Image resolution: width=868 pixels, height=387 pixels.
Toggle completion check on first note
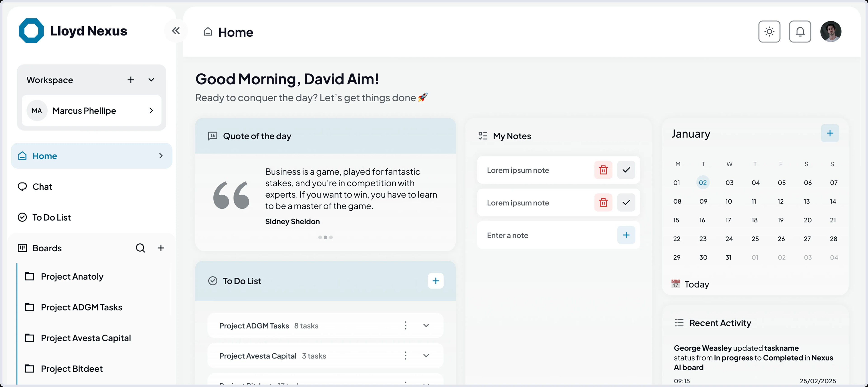(626, 170)
